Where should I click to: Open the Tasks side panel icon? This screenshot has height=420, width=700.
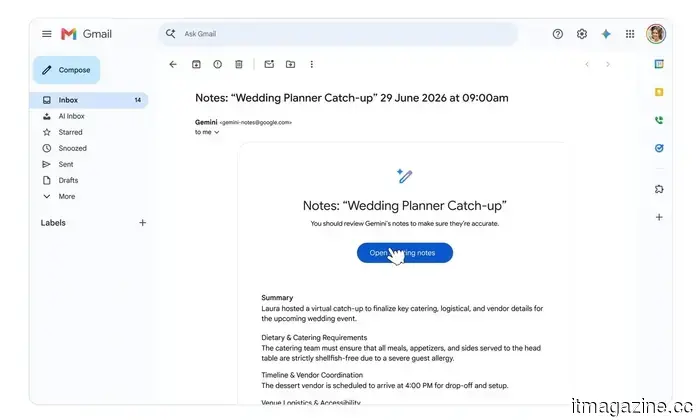click(659, 148)
